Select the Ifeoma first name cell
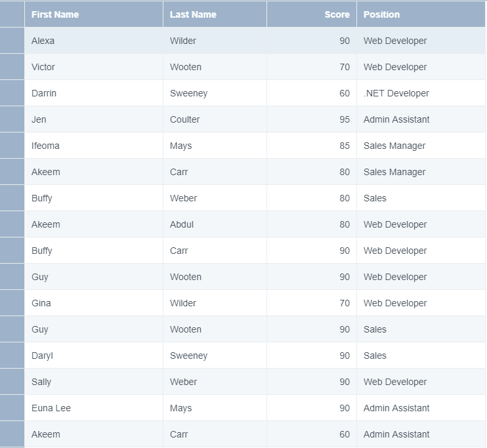Viewport: 487px width, 448px height. tap(94, 146)
